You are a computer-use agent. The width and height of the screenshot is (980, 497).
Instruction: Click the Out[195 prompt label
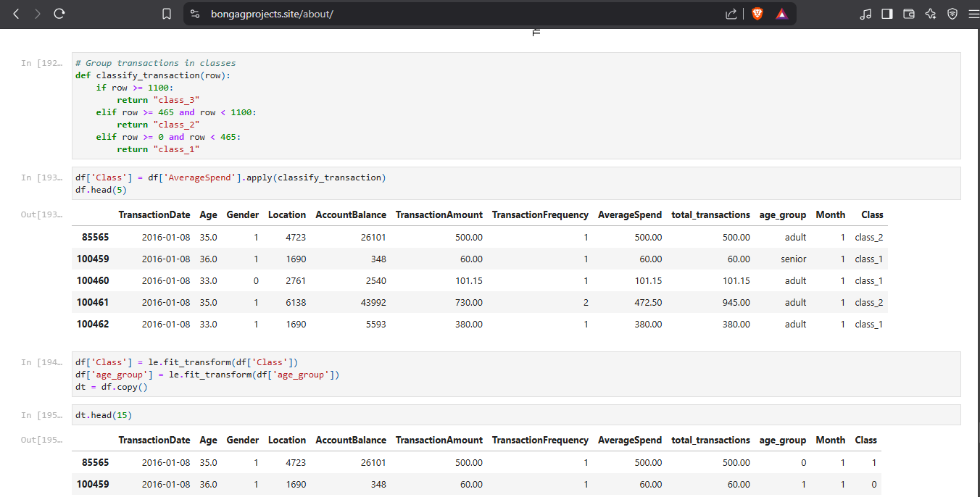click(x=41, y=440)
